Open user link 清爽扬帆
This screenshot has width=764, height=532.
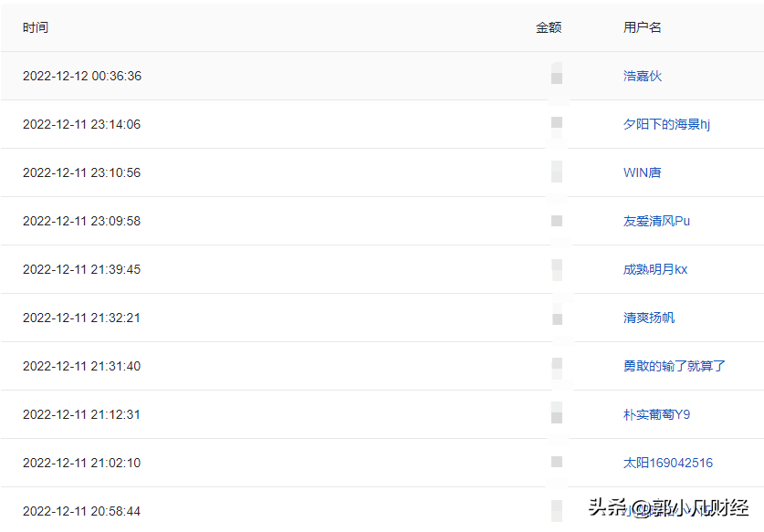(x=648, y=318)
